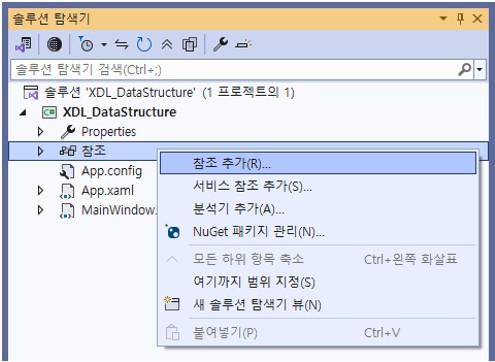Select the App.xaml file

[108, 191]
